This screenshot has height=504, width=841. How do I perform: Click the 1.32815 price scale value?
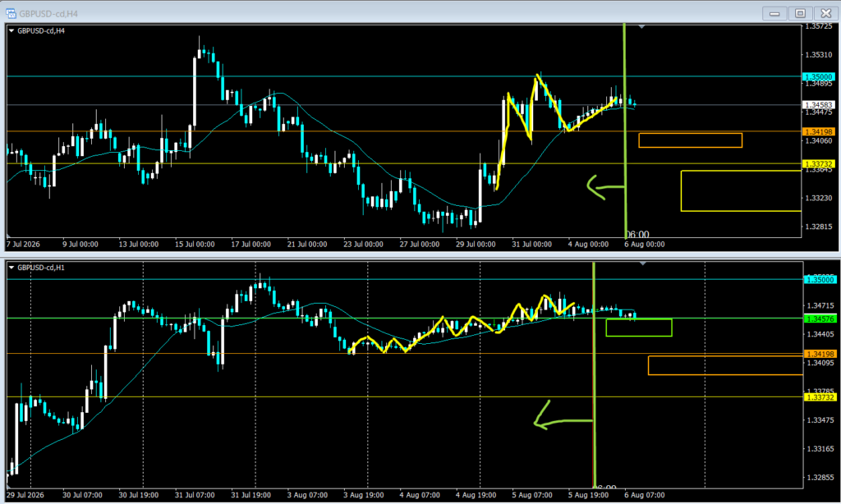819,227
